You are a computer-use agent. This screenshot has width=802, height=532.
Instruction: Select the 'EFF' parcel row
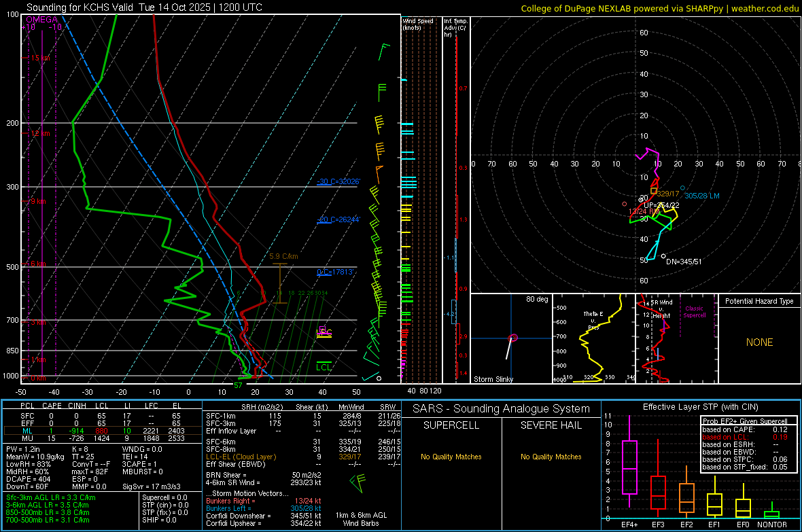pos(103,423)
